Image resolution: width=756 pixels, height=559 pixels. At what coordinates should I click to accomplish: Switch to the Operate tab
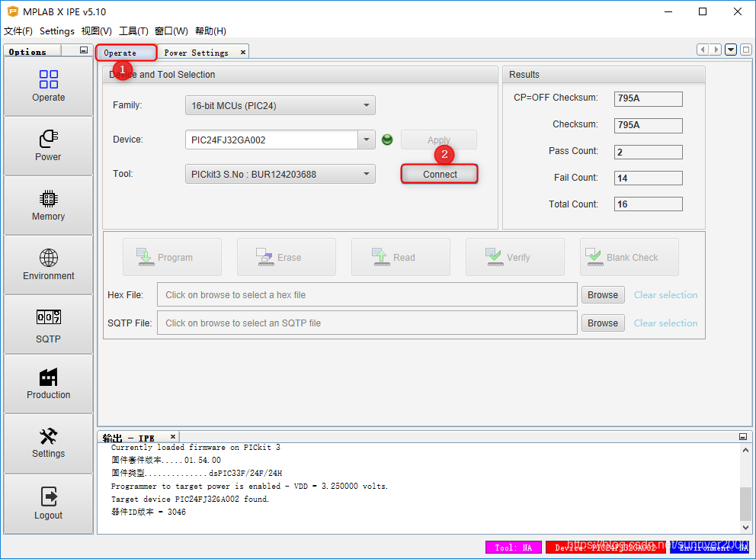click(x=127, y=53)
